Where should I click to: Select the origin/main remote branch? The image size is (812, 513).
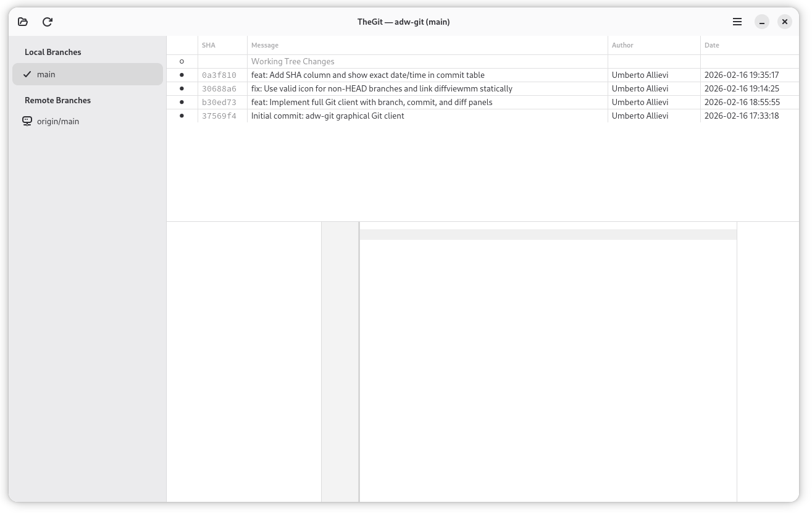tap(58, 121)
